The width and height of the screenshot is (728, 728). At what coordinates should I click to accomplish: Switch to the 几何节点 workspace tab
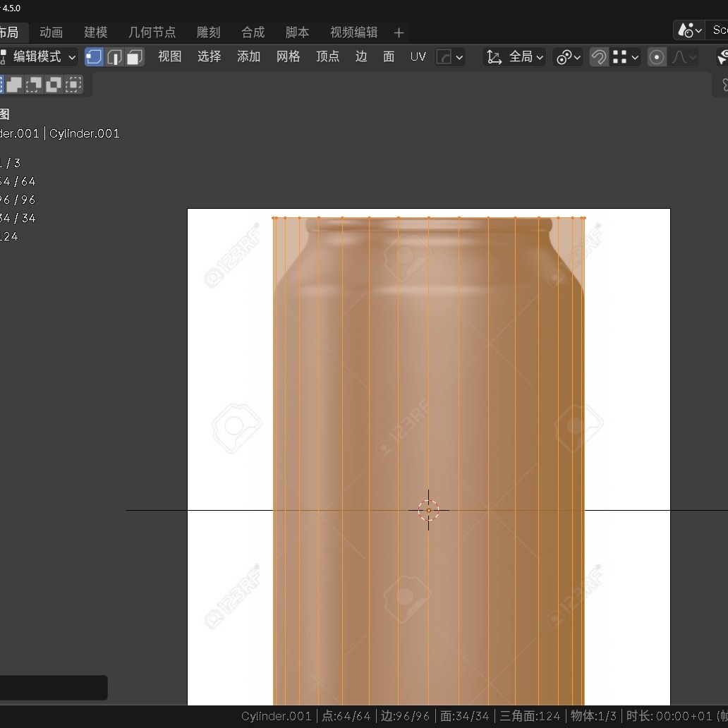coord(152,32)
